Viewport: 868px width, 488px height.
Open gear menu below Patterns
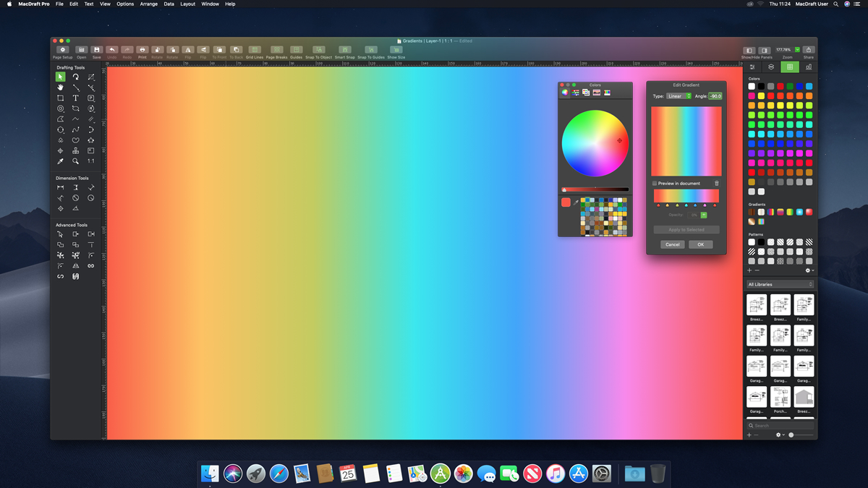pos(810,270)
